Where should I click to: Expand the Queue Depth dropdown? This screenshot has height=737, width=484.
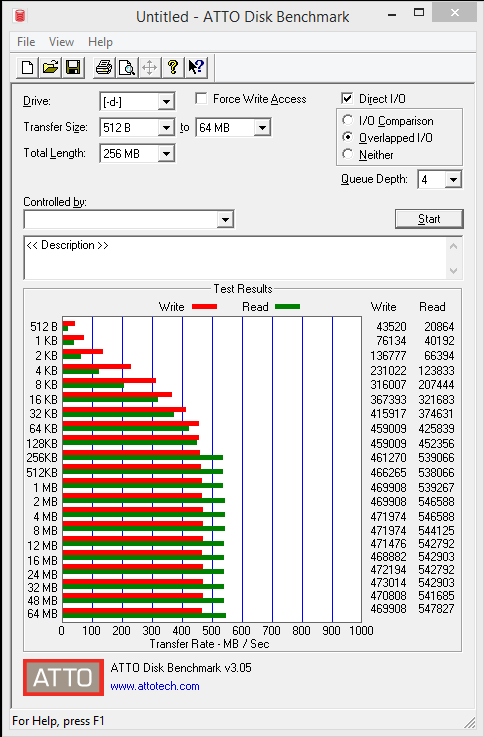click(453, 180)
